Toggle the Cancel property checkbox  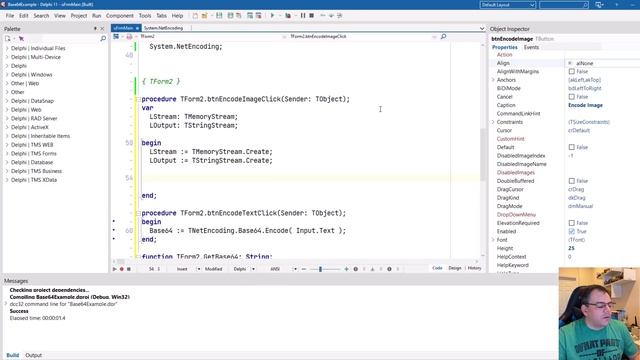pos(571,97)
